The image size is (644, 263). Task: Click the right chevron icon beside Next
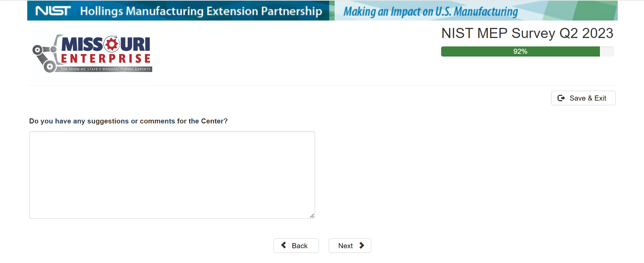[x=362, y=246]
